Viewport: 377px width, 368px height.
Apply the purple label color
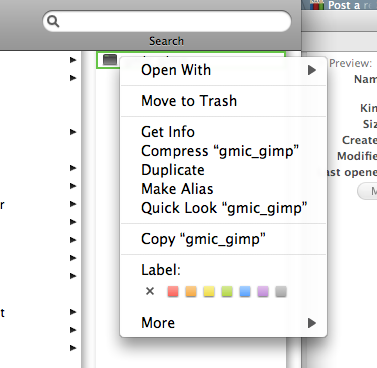[263, 291]
